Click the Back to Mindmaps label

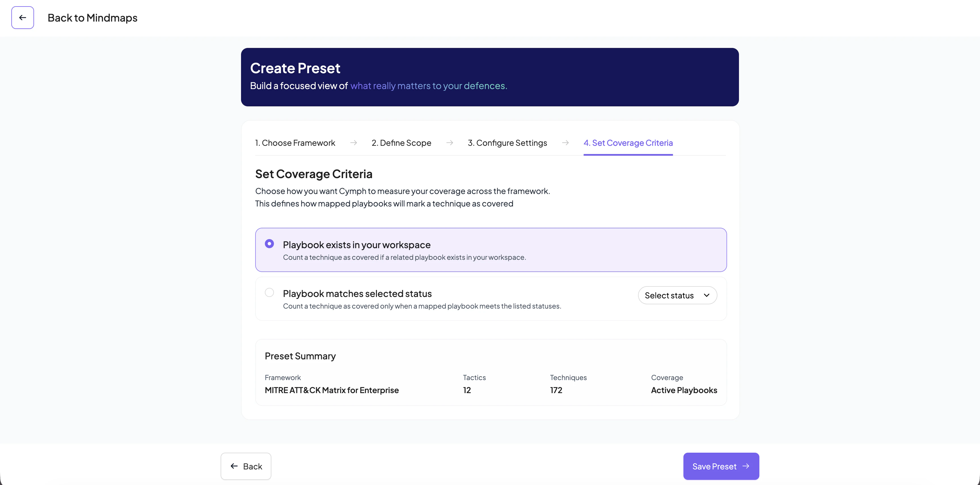tap(92, 18)
